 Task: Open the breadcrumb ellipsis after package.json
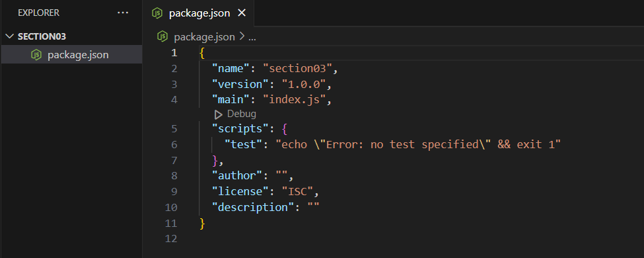(x=252, y=37)
